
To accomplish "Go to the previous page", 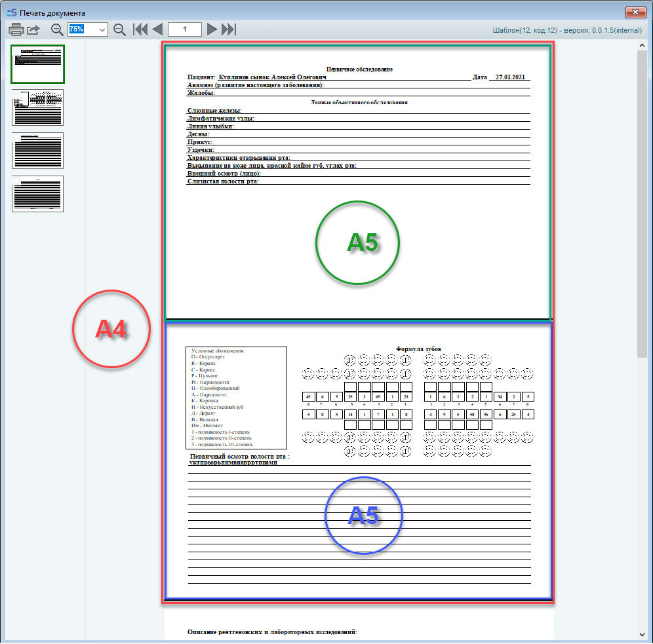I will 157,29.
